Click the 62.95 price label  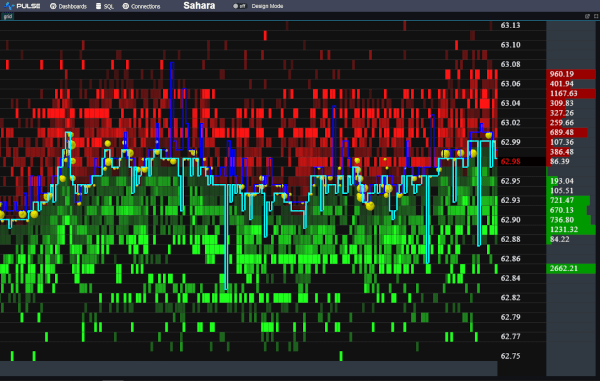click(x=510, y=181)
